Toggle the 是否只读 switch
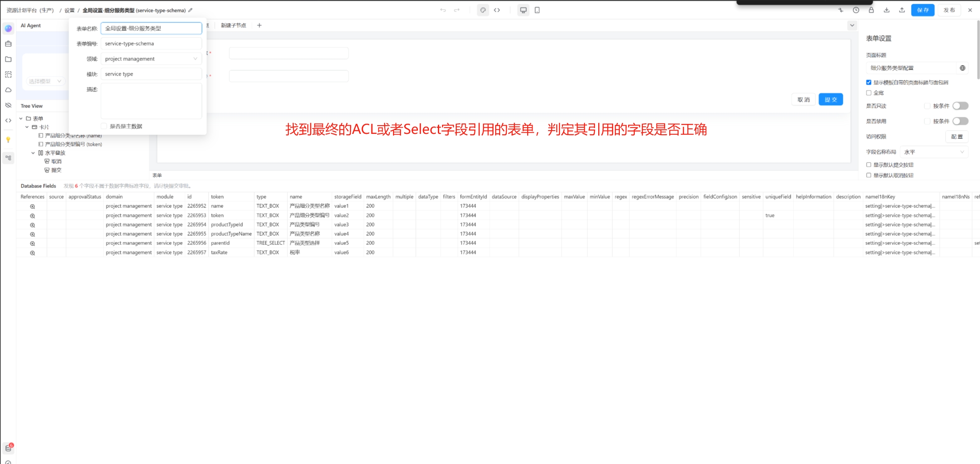The image size is (980, 464). (960, 106)
